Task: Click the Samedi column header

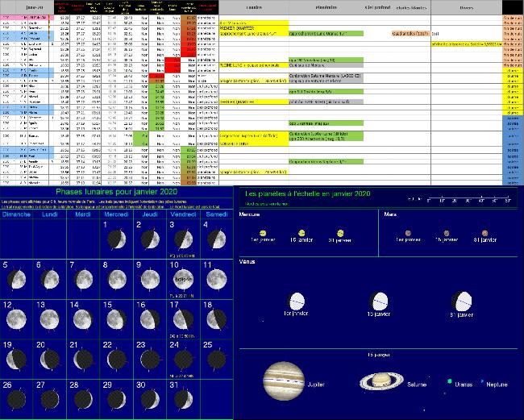Action: [217, 214]
